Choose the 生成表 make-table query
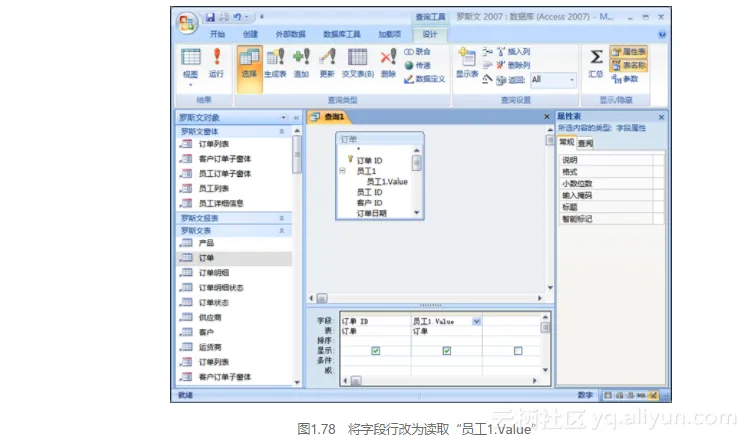This screenshot has height=441, width=748. [275, 63]
